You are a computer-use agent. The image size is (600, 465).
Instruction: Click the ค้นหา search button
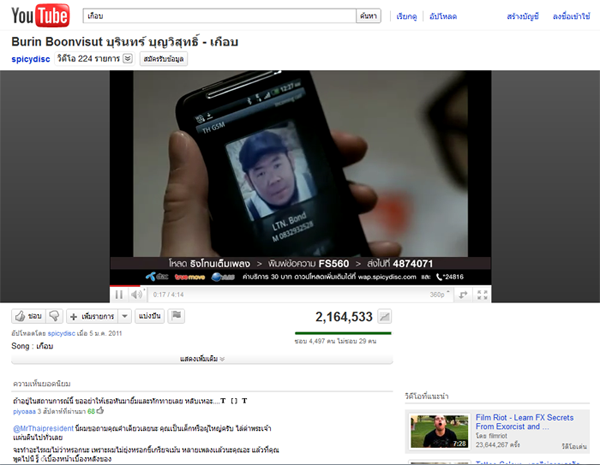pyautogui.click(x=368, y=16)
